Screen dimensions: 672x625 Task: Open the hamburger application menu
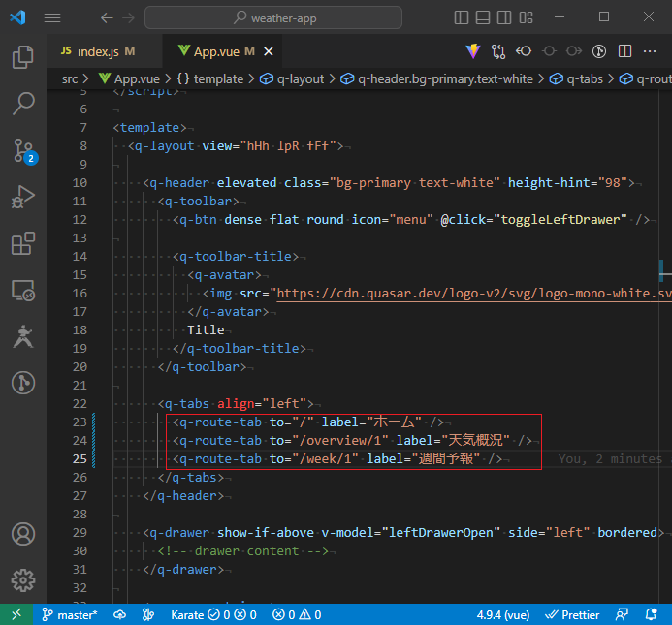(52, 17)
